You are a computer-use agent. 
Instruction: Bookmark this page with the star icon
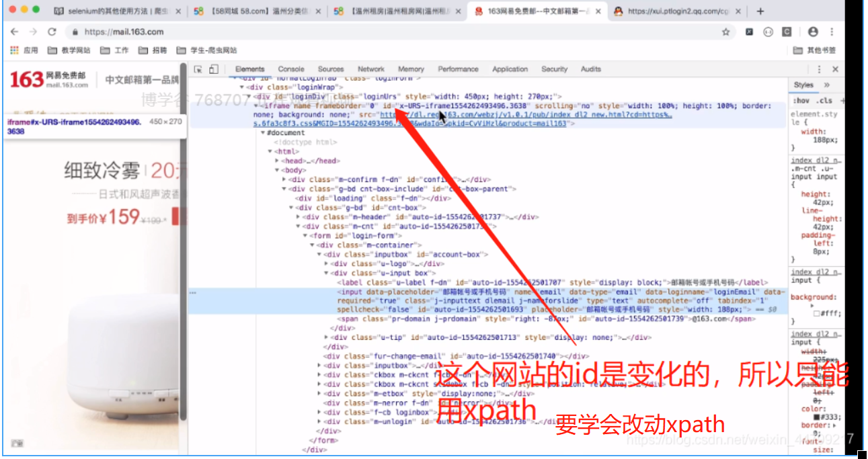click(725, 32)
